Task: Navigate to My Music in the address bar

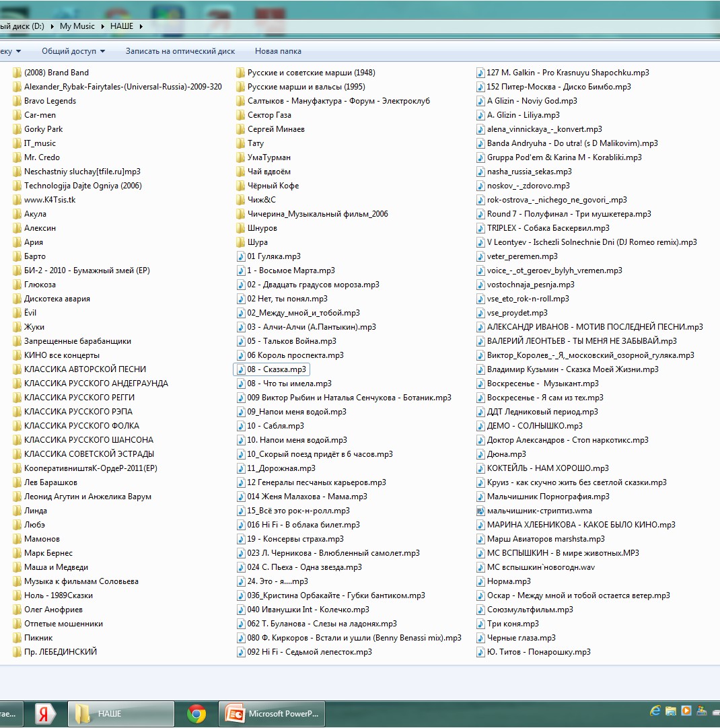Action: point(77,26)
